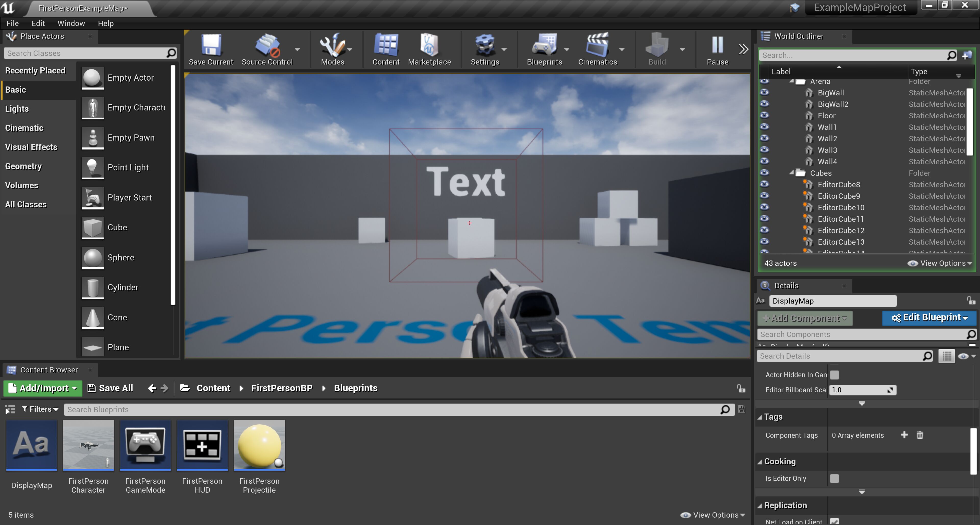The width and height of the screenshot is (980, 525).
Task: Add a new Component Tags array element
Action: click(904, 435)
